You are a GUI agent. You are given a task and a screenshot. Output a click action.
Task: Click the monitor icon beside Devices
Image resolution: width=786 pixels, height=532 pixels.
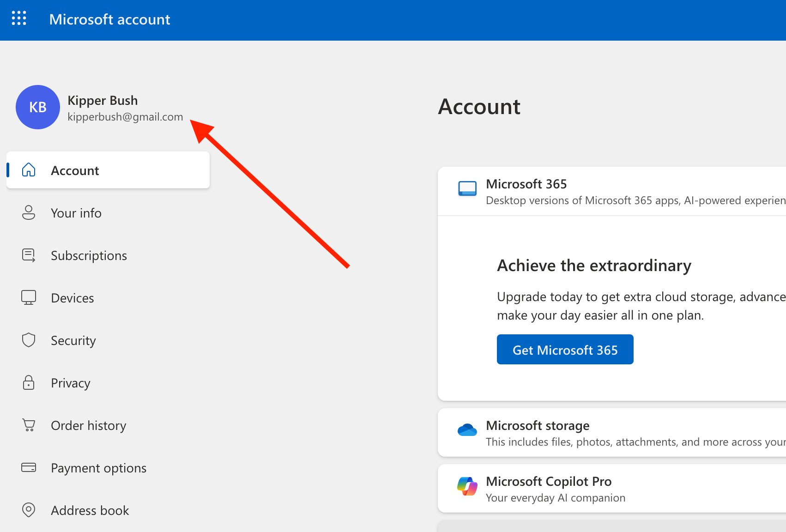29,297
